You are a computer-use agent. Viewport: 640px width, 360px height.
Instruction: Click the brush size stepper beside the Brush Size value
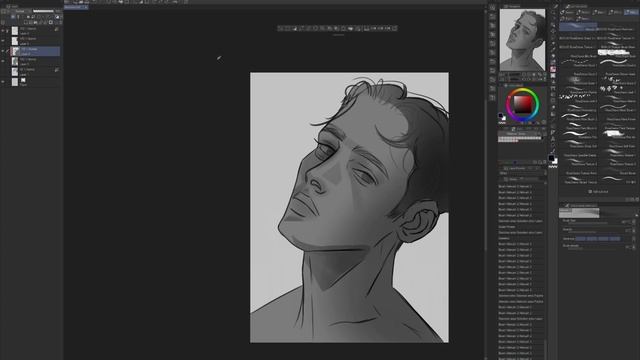[x=634, y=222]
